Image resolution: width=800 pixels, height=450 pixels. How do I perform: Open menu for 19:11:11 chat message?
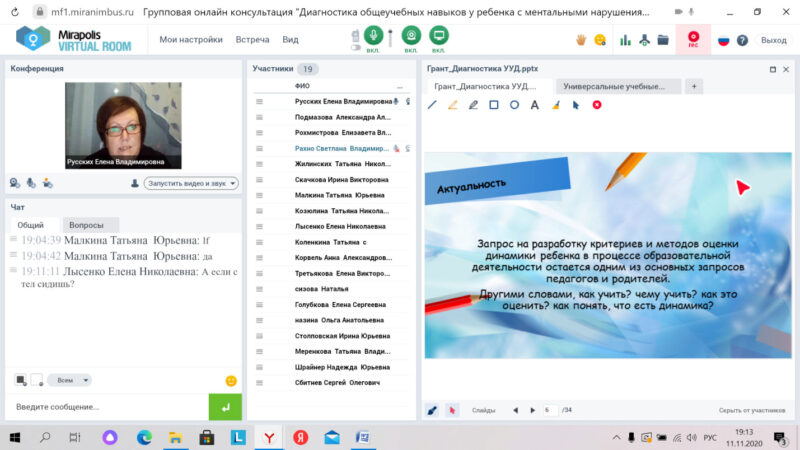tap(14, 270)
